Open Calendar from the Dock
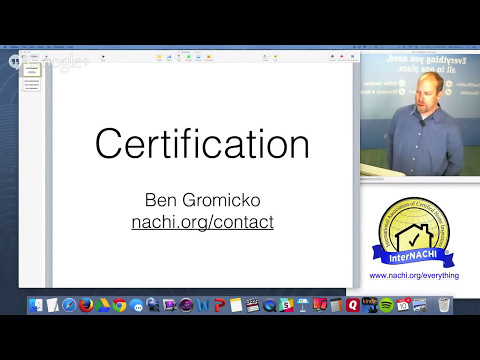 pos(403,305)
